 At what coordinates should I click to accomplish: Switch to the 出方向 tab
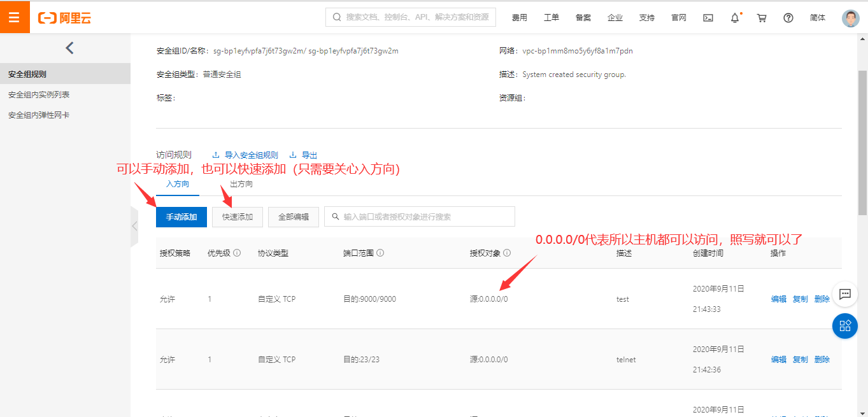[241, 184]
